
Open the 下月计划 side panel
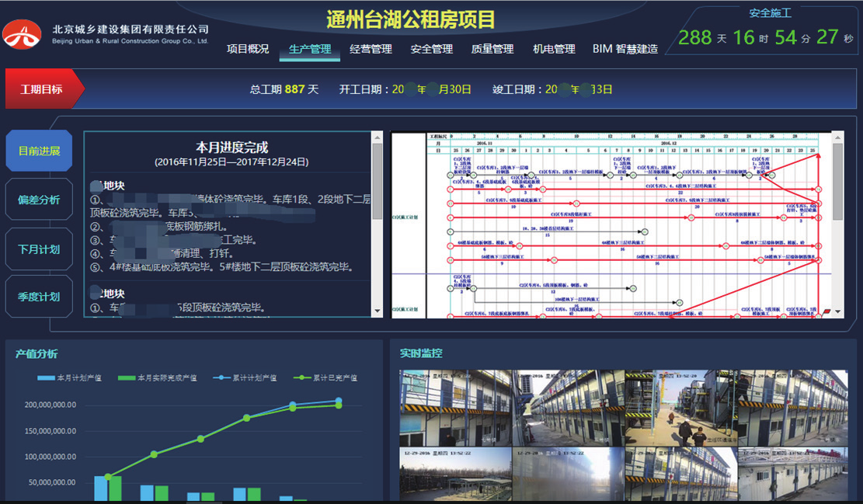[x=39, y=249]
